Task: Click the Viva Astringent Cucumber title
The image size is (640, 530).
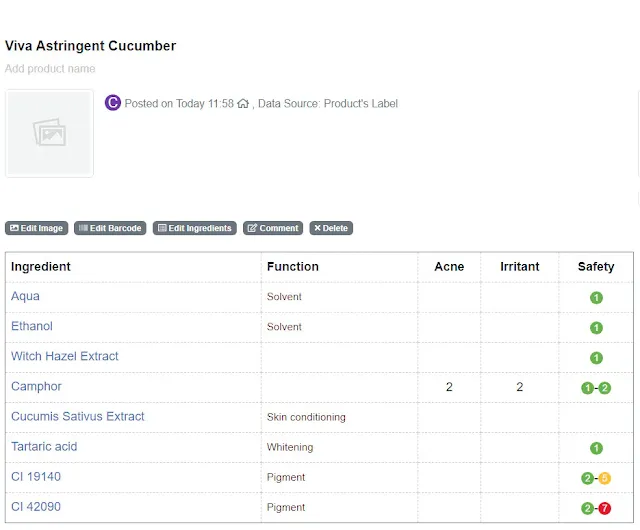Action: (90, 46)
